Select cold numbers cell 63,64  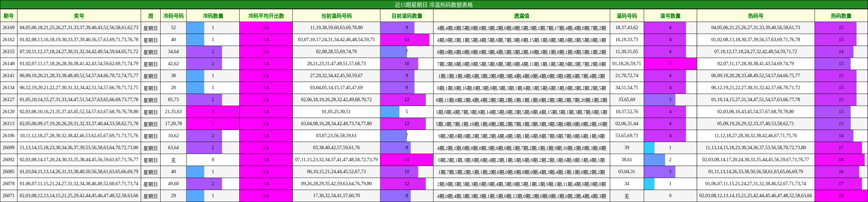tap(173, 148)
